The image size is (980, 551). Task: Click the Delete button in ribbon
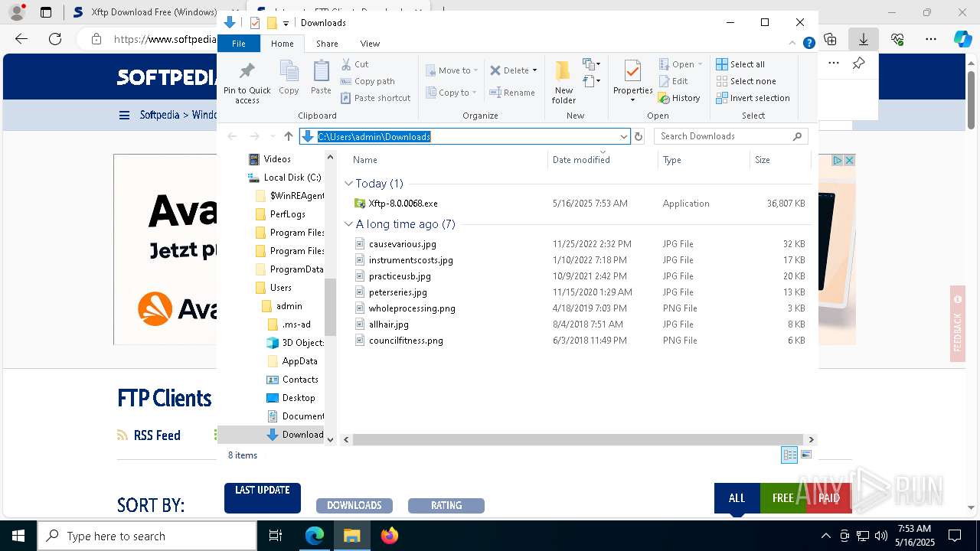[x=510, y=70]
